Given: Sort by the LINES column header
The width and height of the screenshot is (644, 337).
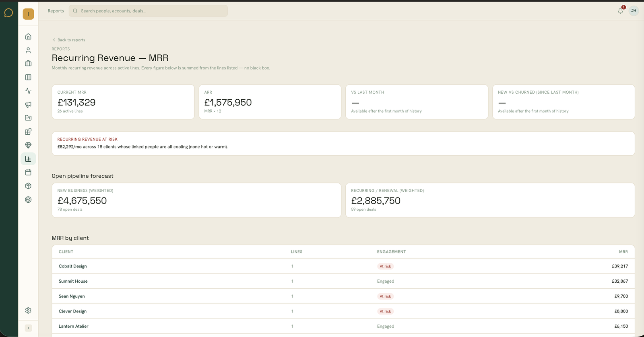Looking at the screenshot, I should (297, 252).
